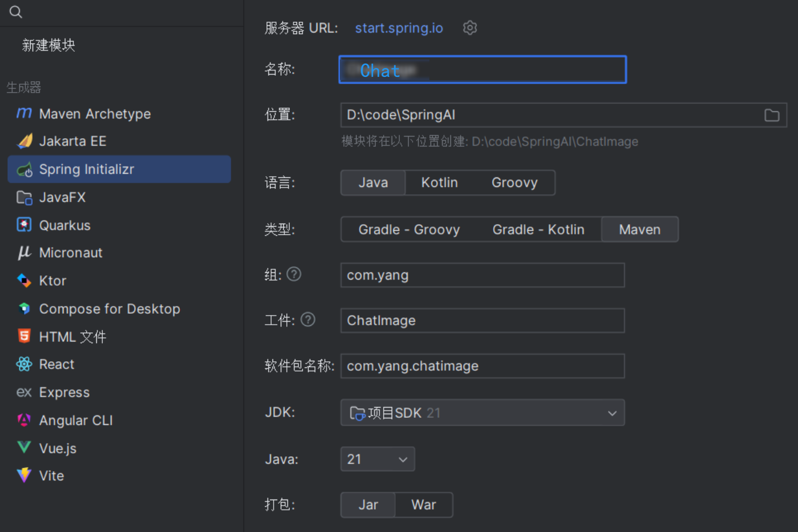Click the module name input field
The width and height of the screenshot is (798, 532).
[x=482, y=70]
